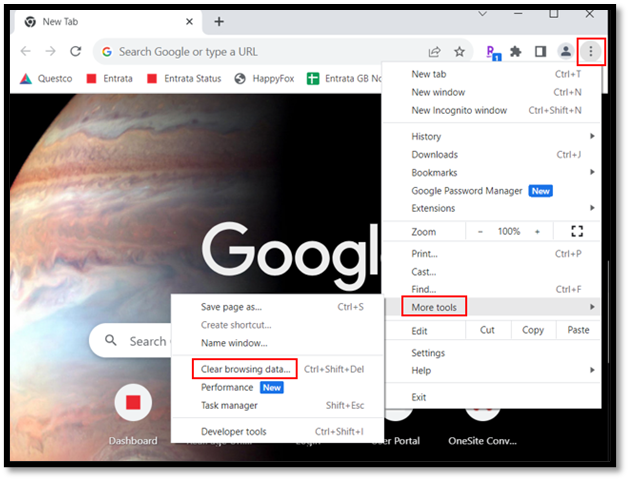Click the magnifier icon in Google search box
Image resolution: width=629 pixels, height=480 pixels.
[x=111, y=340]
